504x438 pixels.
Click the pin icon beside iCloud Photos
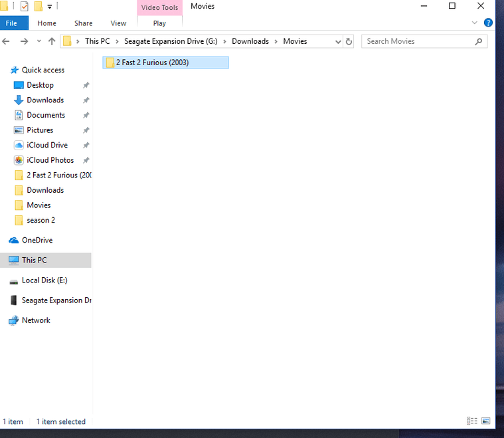click(86, 160)
